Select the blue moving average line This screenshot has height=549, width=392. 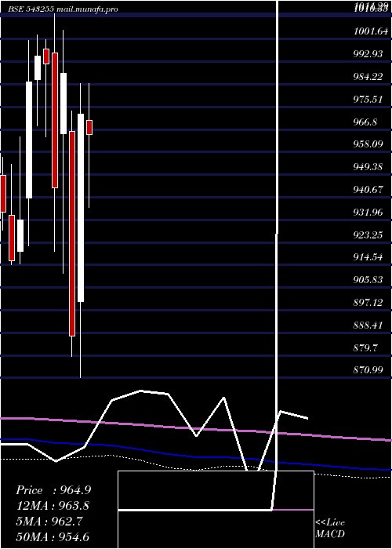click(x=196, y=455)
